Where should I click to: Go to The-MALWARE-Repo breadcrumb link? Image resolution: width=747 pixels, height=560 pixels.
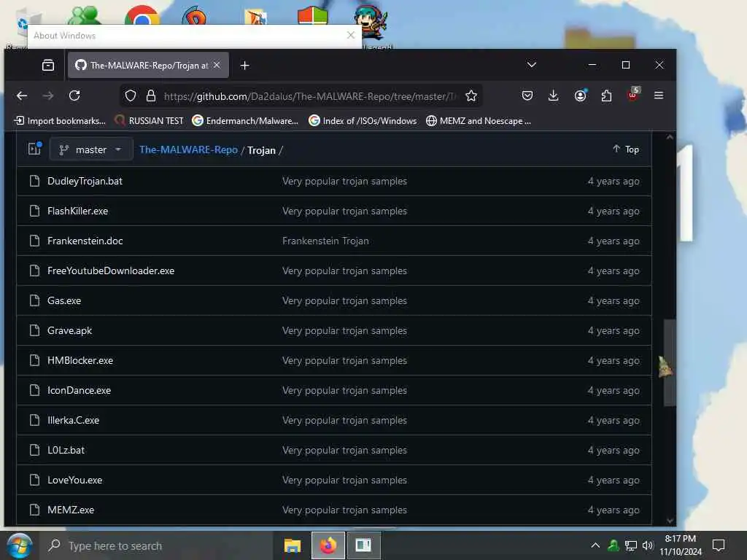coord(188,149)
